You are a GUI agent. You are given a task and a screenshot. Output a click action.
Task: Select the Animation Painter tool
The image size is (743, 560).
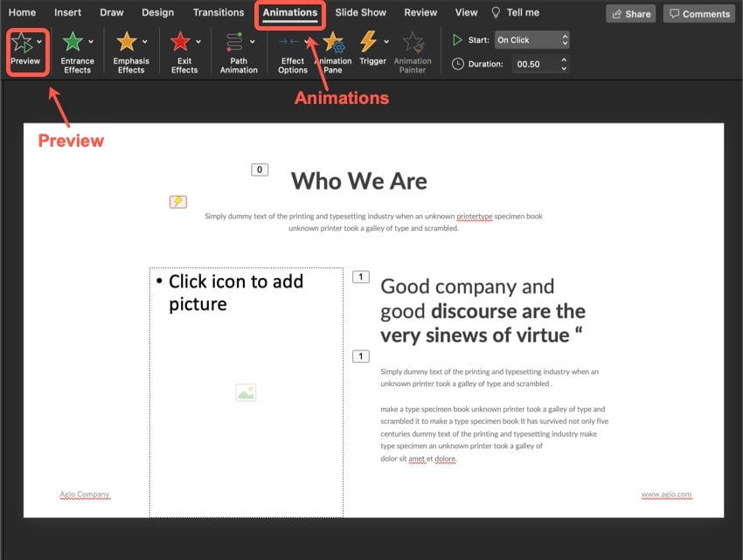413,41
